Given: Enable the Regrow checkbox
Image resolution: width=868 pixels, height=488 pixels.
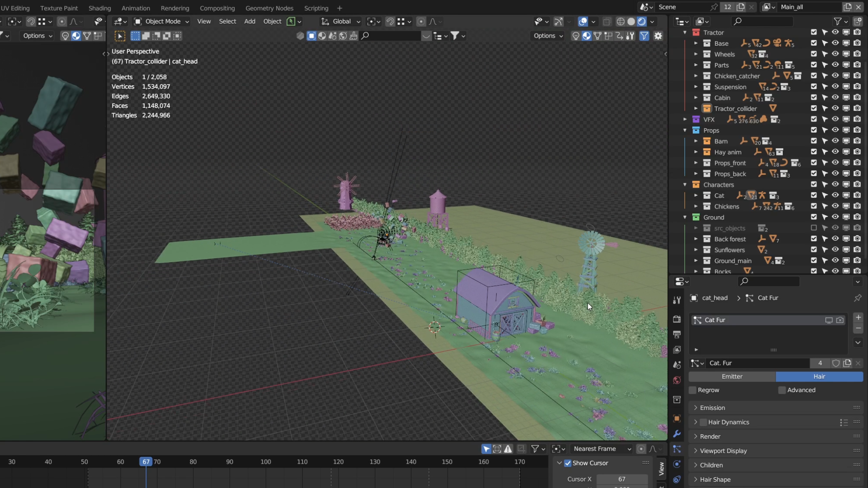Looking at the screenshot, I should click(693, 390).
